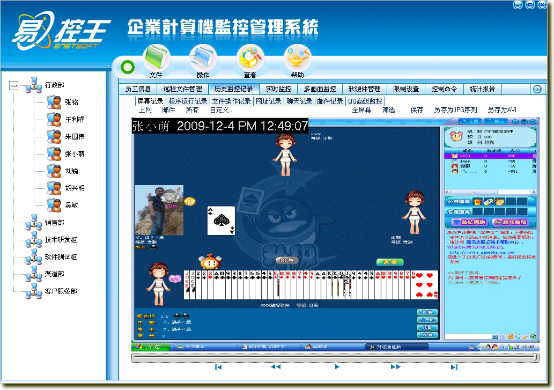The width and height of the screenshot is (554, 390).
Task: Click the round arrow button after the tabs
Action: tap(537, 89)
